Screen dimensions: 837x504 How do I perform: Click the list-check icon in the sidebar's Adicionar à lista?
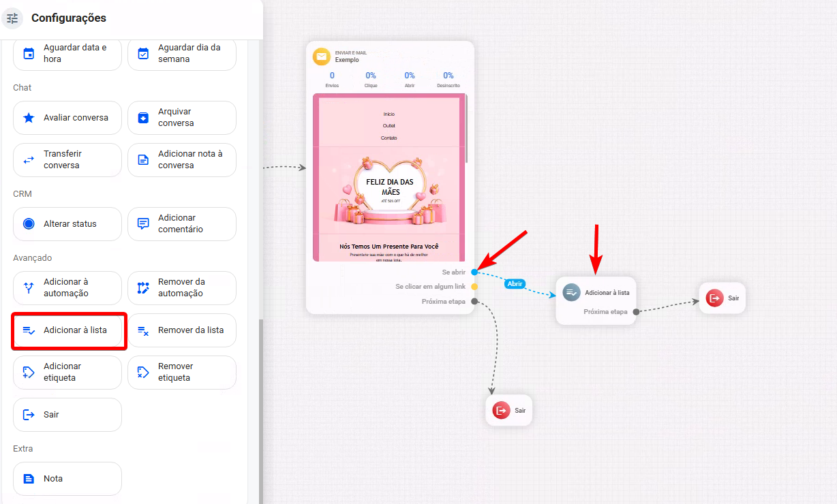click(29, 330)
